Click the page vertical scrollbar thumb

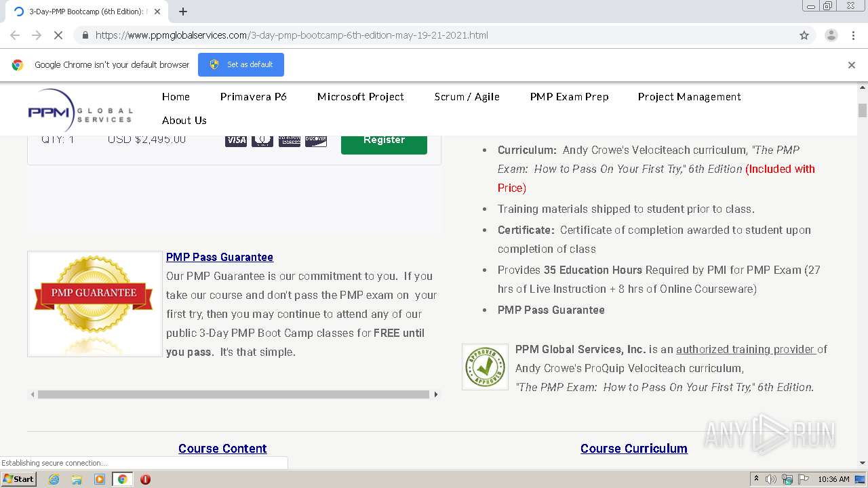(x=863, y=110)
